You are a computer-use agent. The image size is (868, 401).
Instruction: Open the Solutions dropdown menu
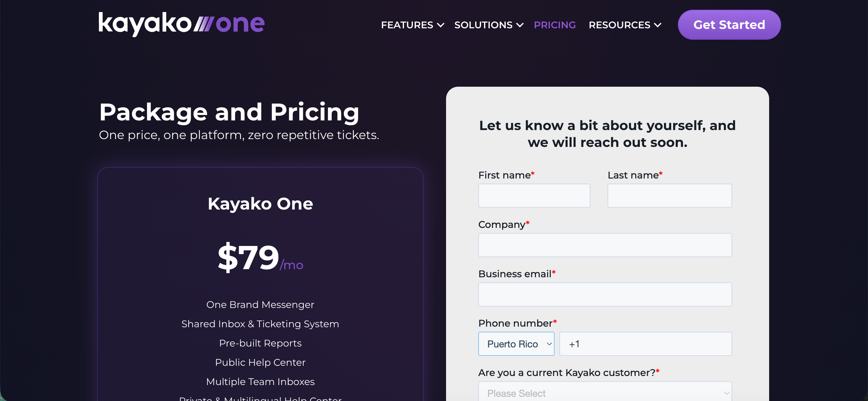click(x=489, y=25)
